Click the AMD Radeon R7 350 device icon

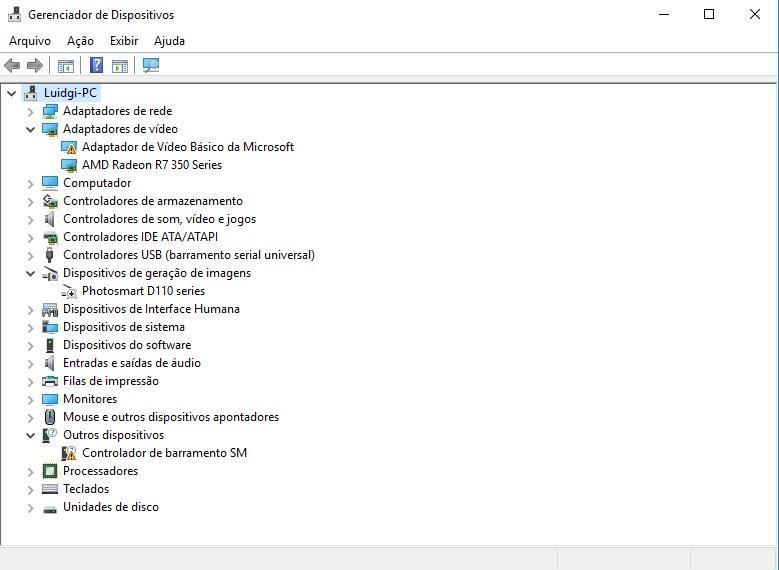point(69,165)
